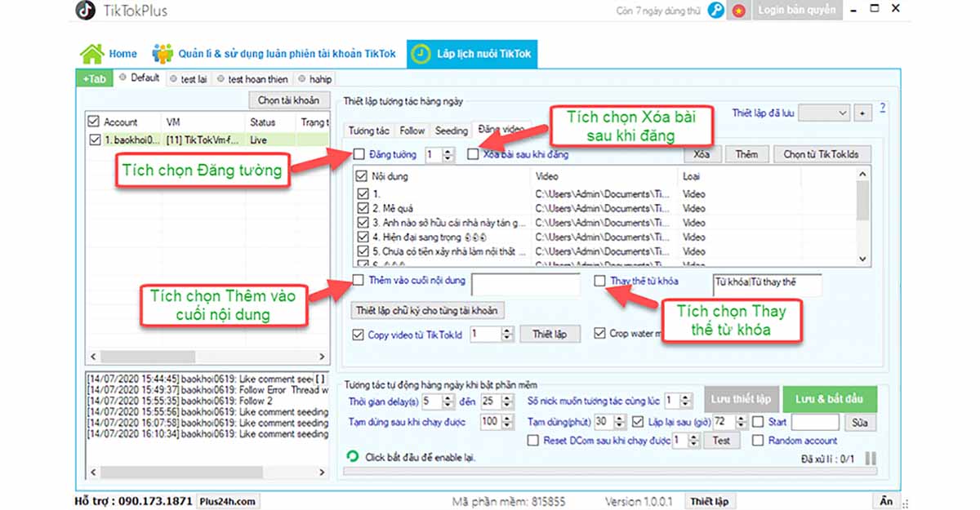Click the plus button next to saved settings
The height and width of the screenshot is (510, 980).
862,113
